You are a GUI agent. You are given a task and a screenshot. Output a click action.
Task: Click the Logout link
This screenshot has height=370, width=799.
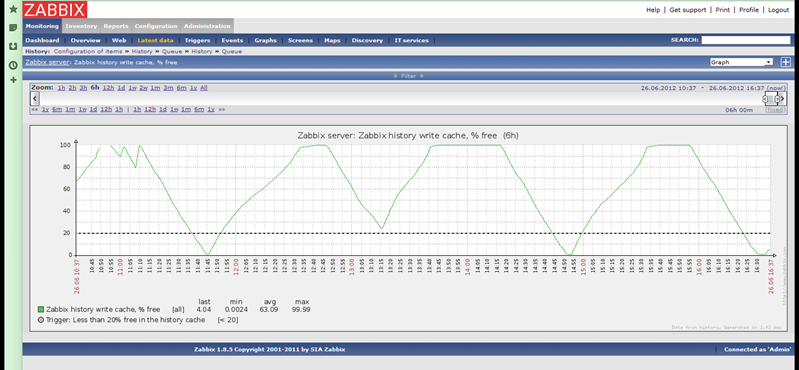pos(778,10)
